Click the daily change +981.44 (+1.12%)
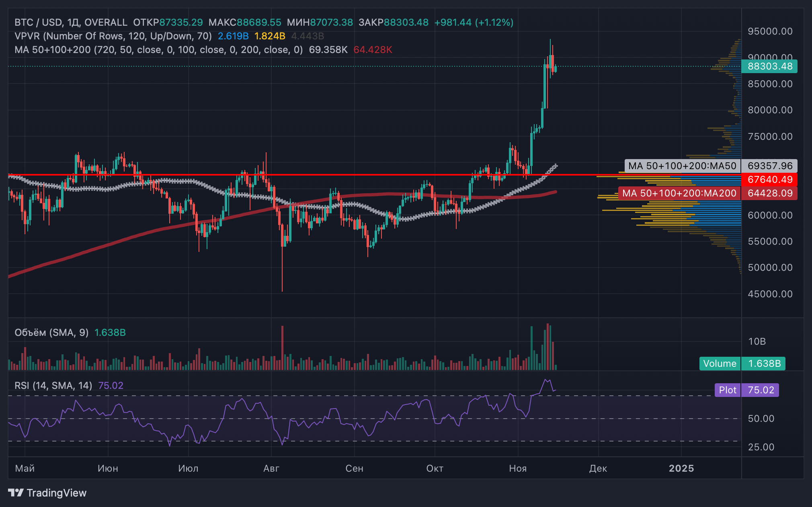 point(474,22)
